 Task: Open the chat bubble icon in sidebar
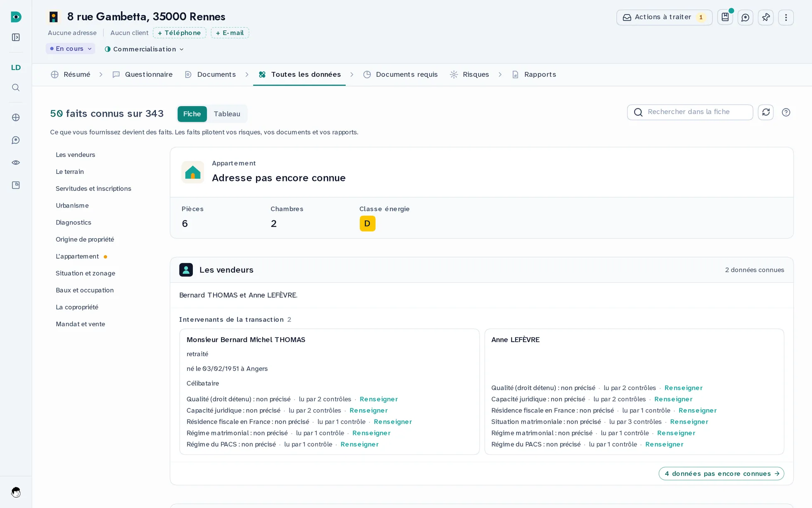16,140
